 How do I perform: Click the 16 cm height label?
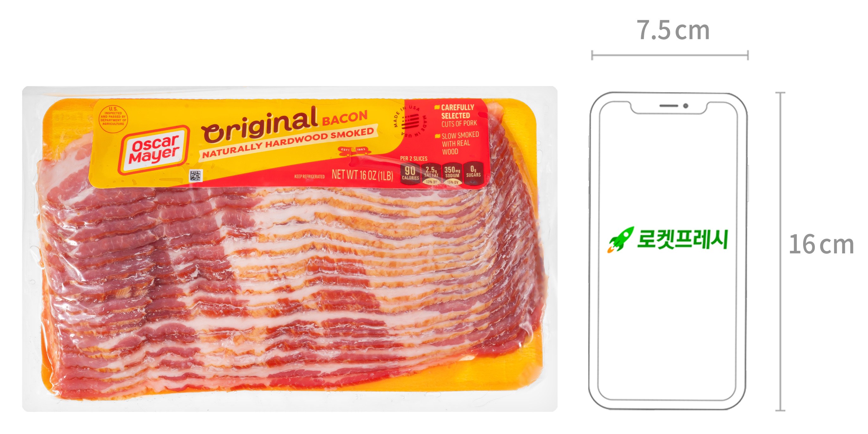coord(821,244)
